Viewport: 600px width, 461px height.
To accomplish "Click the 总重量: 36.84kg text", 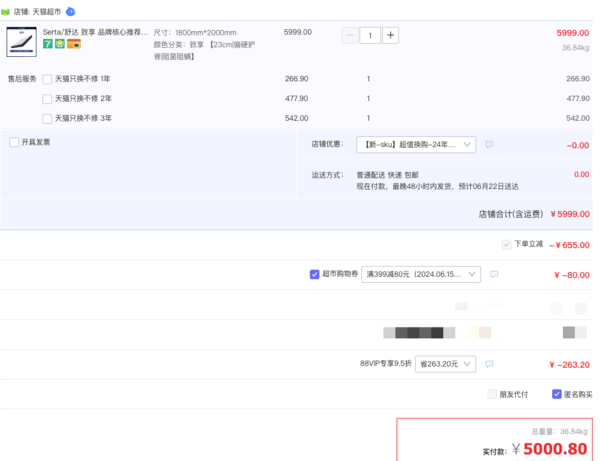I will (559, 432).
